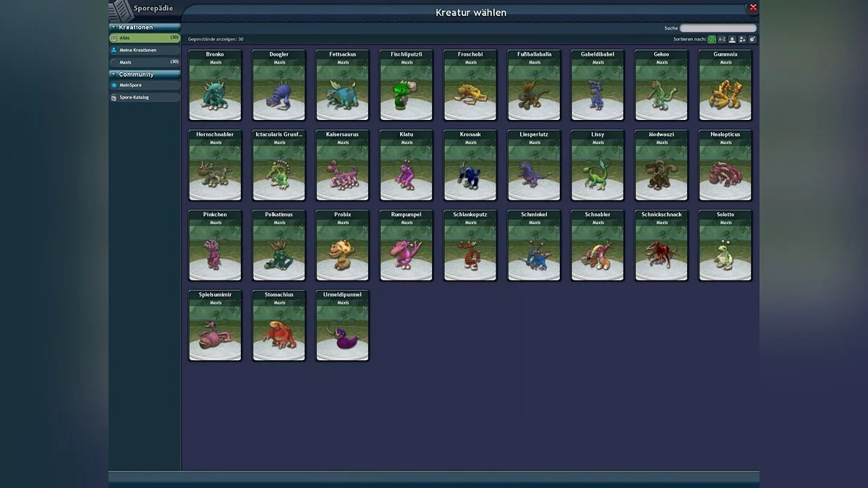The height and width of the screenshot is (488, 868).
Task: Sort creatures alphabetically with A-Z icon
Action: coord(722,39)
